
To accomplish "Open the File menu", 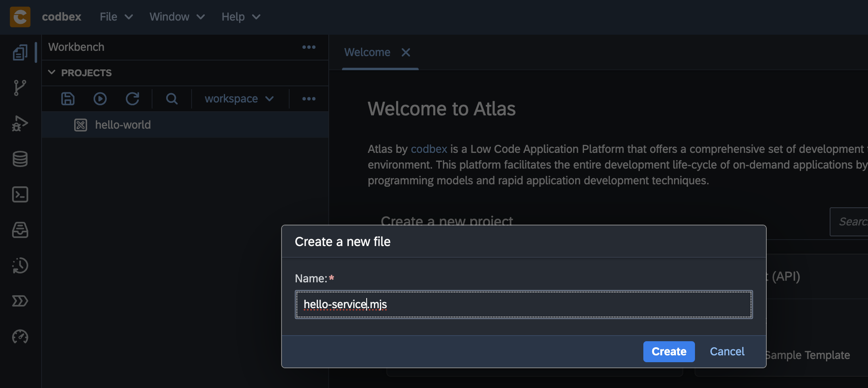I will pos(116,17).
